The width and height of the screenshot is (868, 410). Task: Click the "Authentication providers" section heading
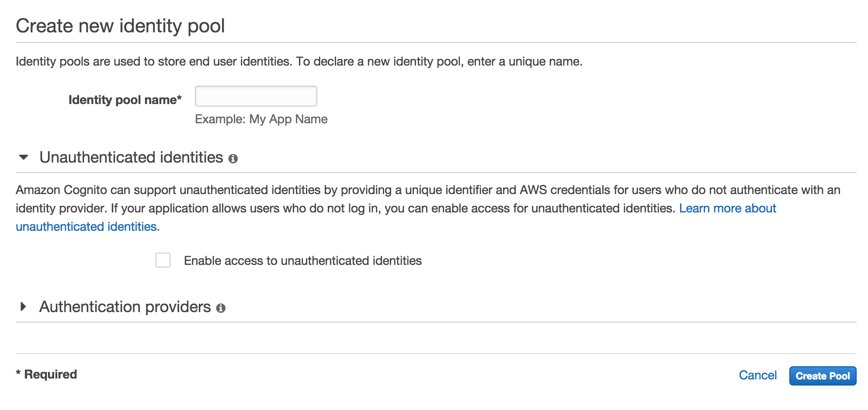click(125, 307)
